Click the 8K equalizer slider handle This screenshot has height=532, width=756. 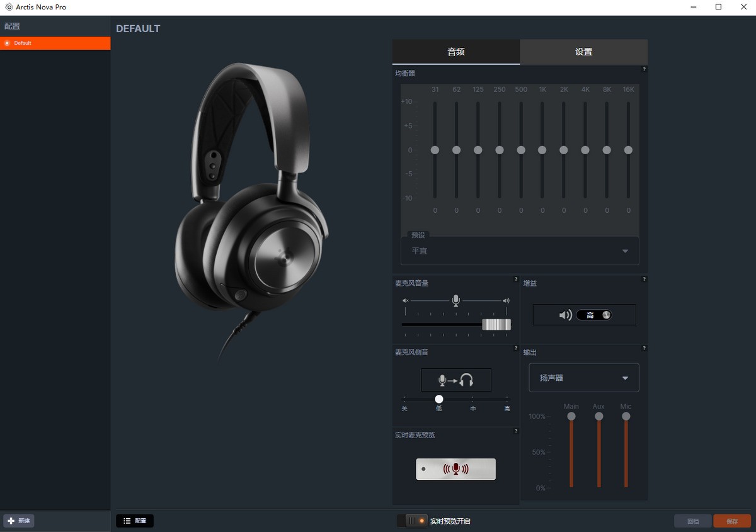[607, 150]
